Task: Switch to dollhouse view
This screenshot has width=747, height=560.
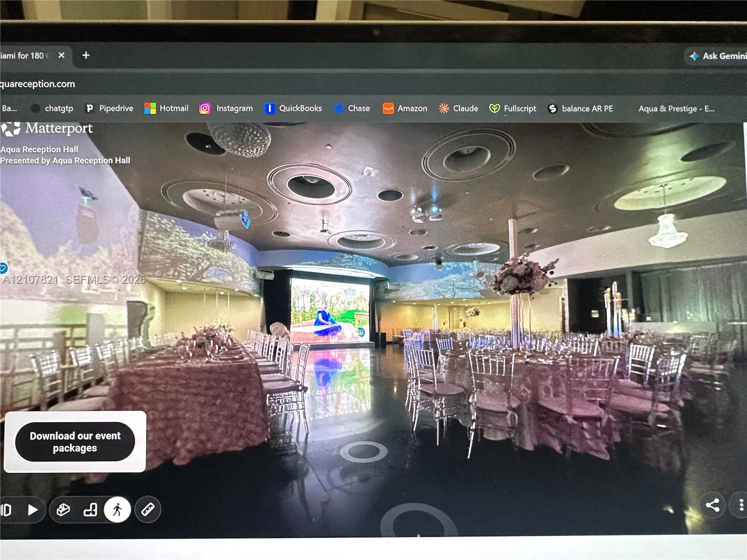Action: (x=63, y=510)
